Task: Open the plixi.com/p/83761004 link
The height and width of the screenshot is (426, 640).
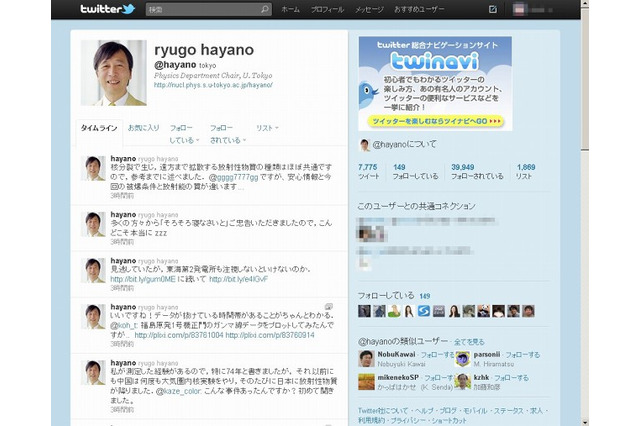Action: [x=179, y=335]
